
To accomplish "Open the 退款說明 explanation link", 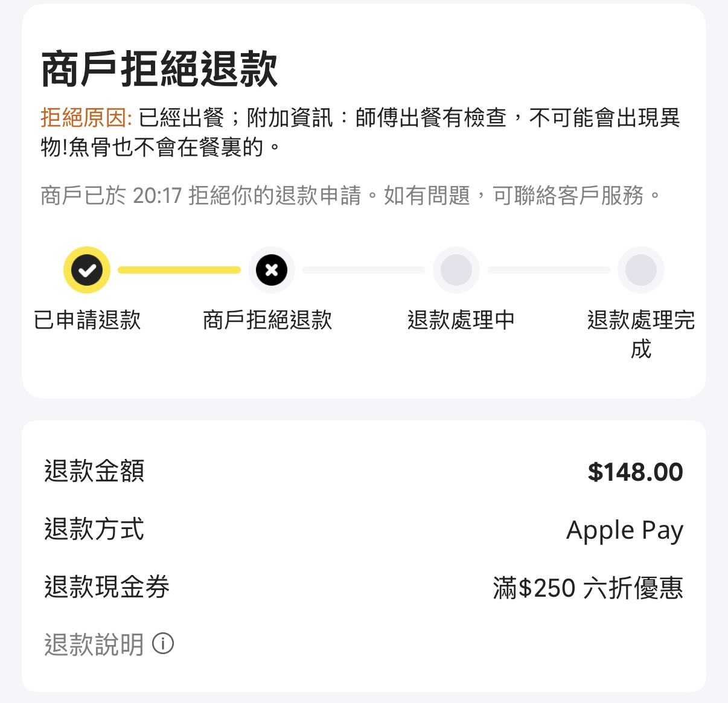I will point(94,644).
